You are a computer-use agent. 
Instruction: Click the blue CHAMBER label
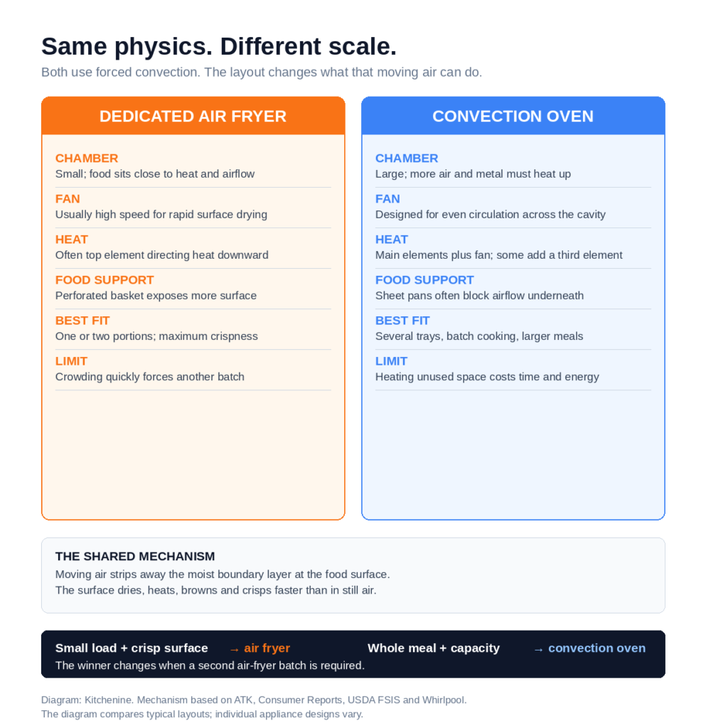point(407,159)
